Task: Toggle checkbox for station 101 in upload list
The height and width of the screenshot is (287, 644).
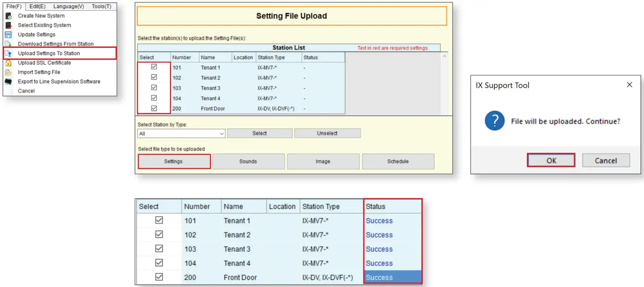Action: (x=154, y=67)
